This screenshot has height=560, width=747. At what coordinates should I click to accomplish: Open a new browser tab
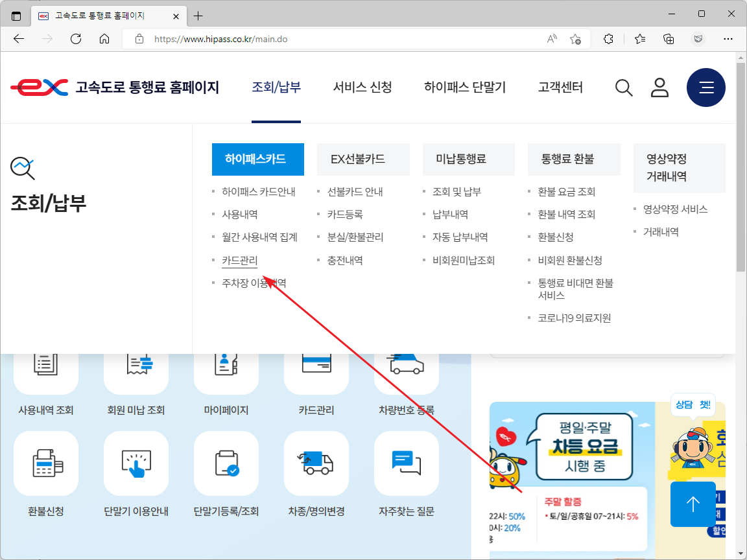pyautogui.click(x=198, y=16)
